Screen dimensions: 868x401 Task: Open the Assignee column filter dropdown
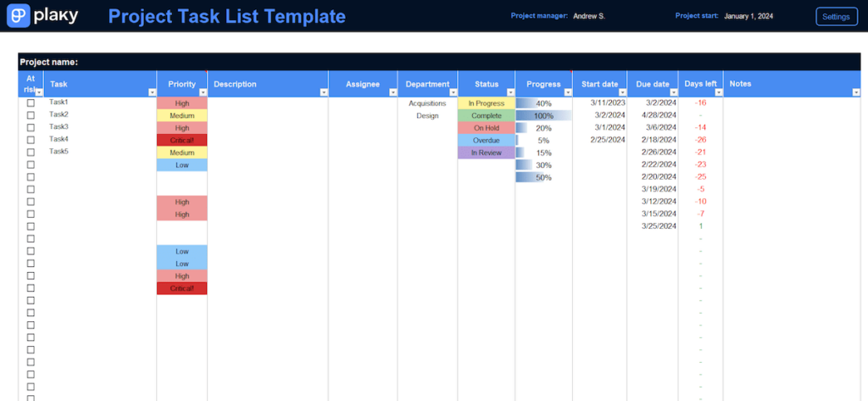(393, 92)
